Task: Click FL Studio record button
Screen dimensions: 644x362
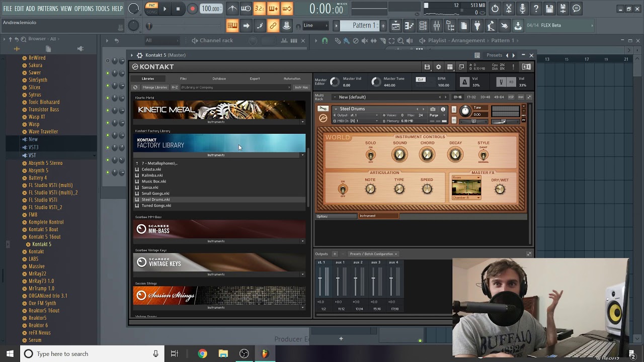Action: [x=192, y=9]
